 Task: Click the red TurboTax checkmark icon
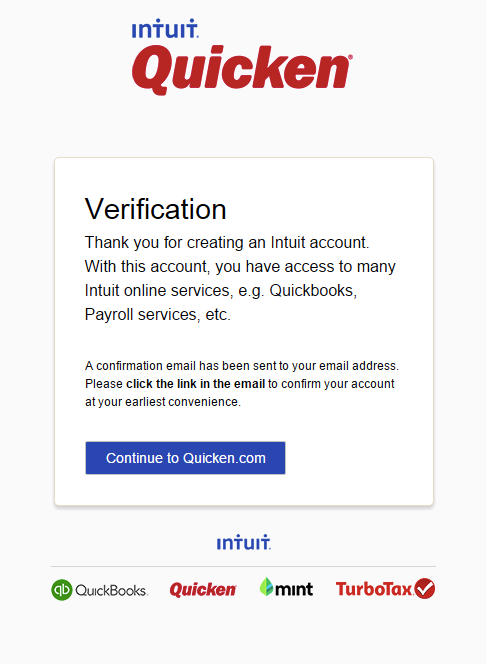425,588
